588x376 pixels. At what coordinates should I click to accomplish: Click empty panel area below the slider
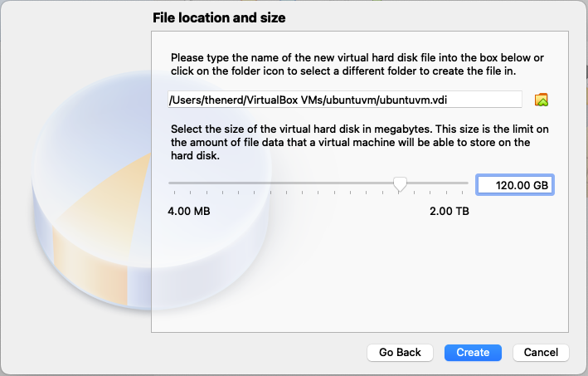pos(358,274)
